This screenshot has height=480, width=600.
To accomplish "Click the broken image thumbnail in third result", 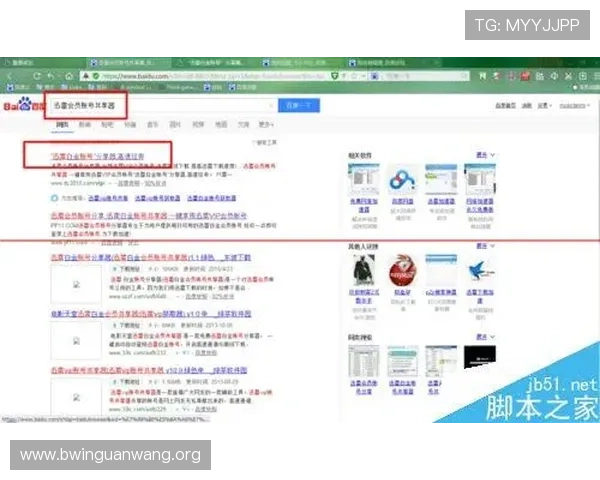I will click(x=76, y=284).
